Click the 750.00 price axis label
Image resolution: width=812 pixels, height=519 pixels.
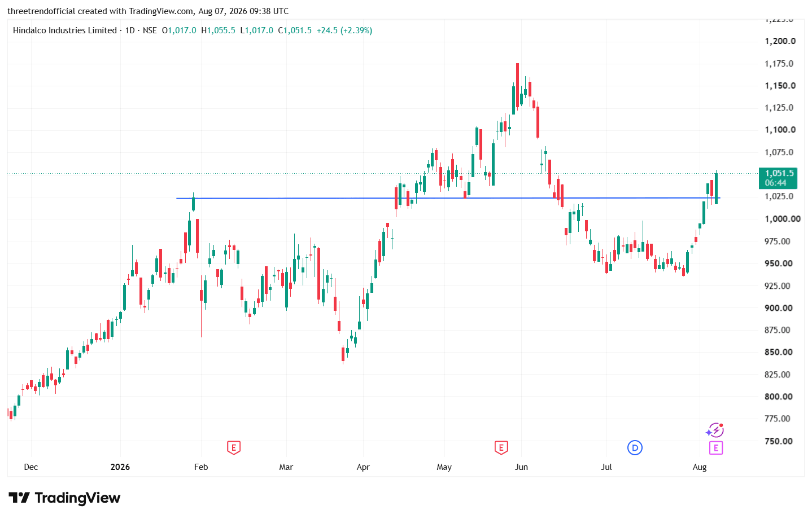779,441
